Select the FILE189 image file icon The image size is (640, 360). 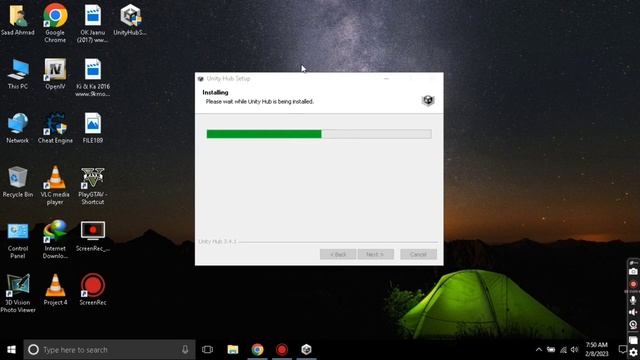tap(93, 128)
